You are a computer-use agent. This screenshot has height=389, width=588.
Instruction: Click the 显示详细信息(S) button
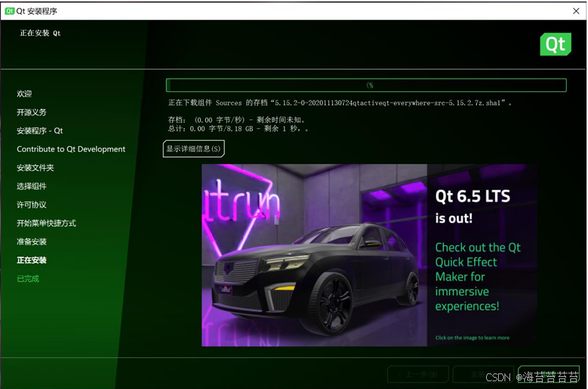coord(194,149)
